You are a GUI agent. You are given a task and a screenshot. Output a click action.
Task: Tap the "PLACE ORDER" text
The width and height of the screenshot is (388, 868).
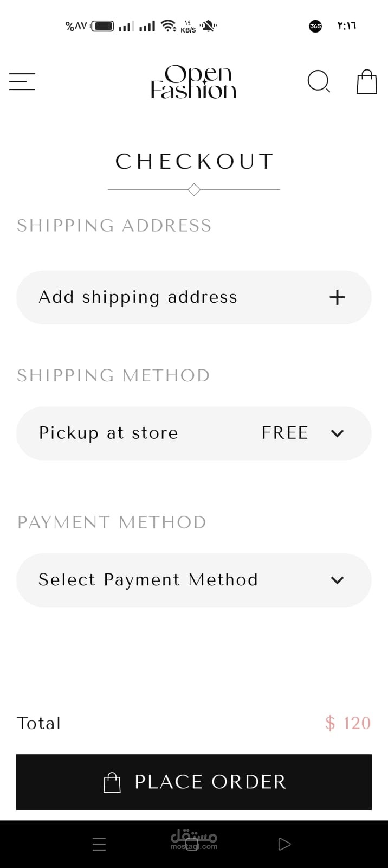tap(210, 782)
